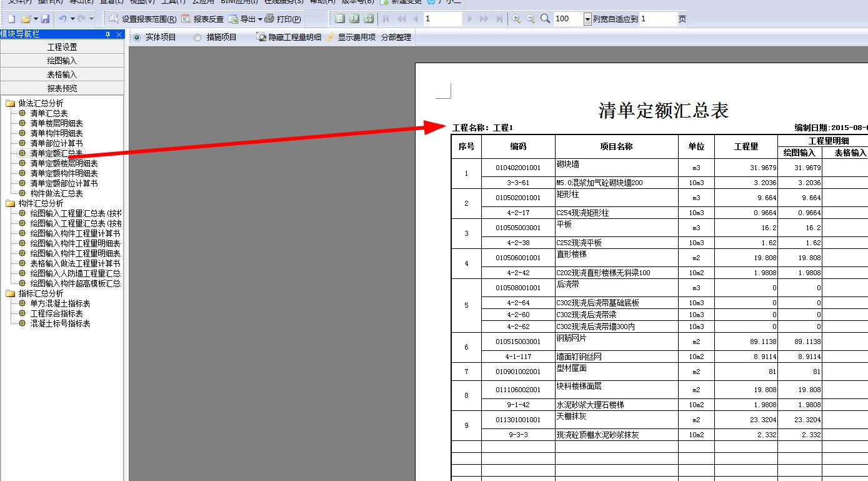
Task: Go to previous page arrow
Action: 415,19
